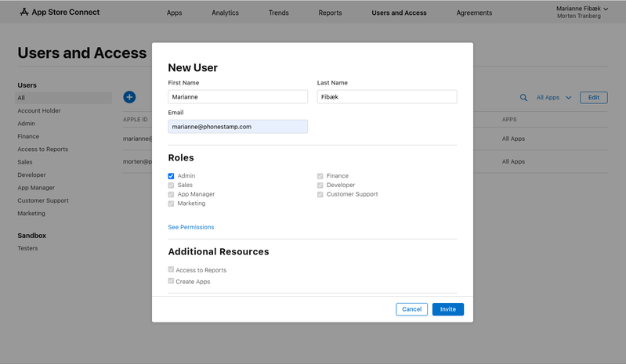The height and width of the screenshot is (364, 626).
Task: Toggle the Developer role checkbox
Action: coord(320,185)
